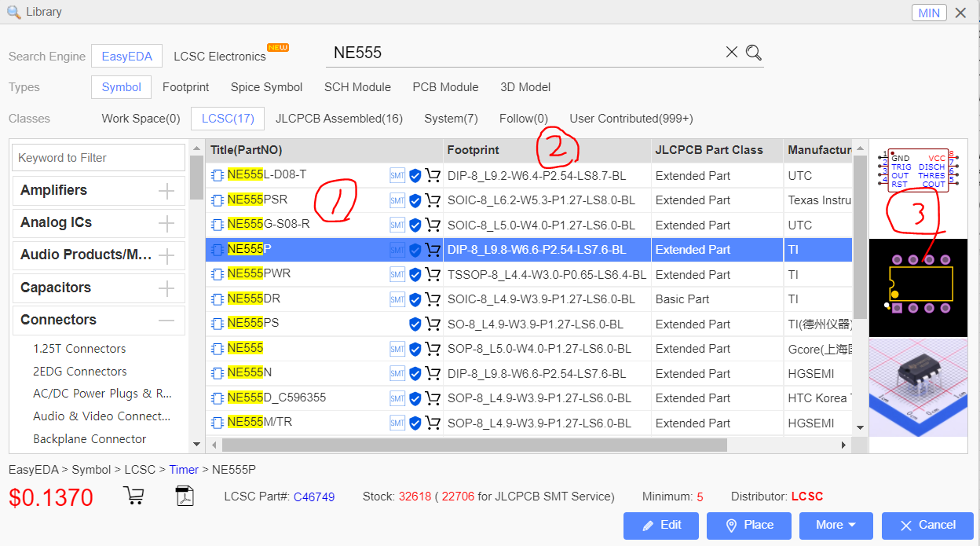Viewport: 980px width, 546px height.
Task: Click the verified shield in NE555PSR row
Action: pos(415,200)
